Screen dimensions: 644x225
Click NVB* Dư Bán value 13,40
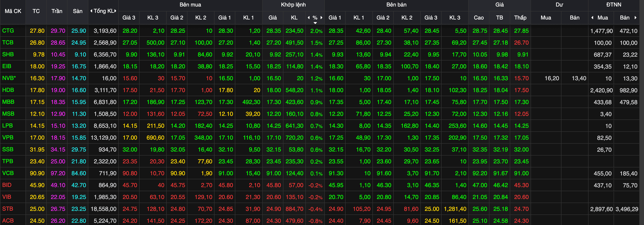coord(579,78)
